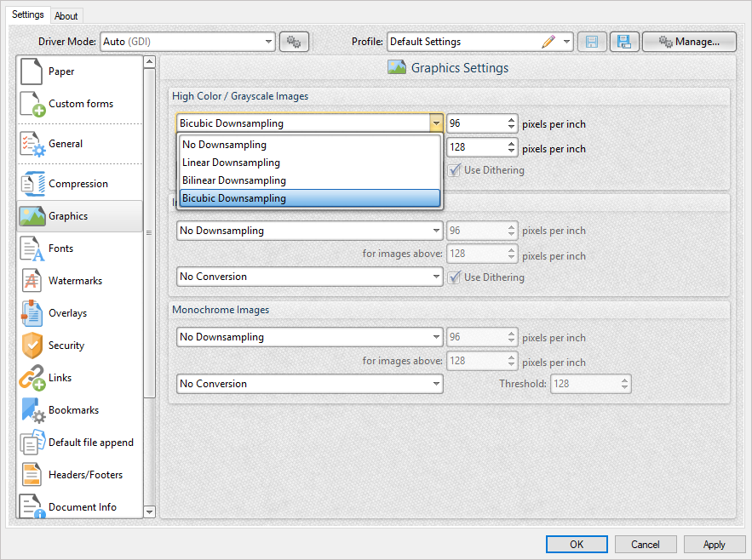Select the General settings icon
Image resolution: width=752 pixels, height=560 pixels.
pos(32,144)
